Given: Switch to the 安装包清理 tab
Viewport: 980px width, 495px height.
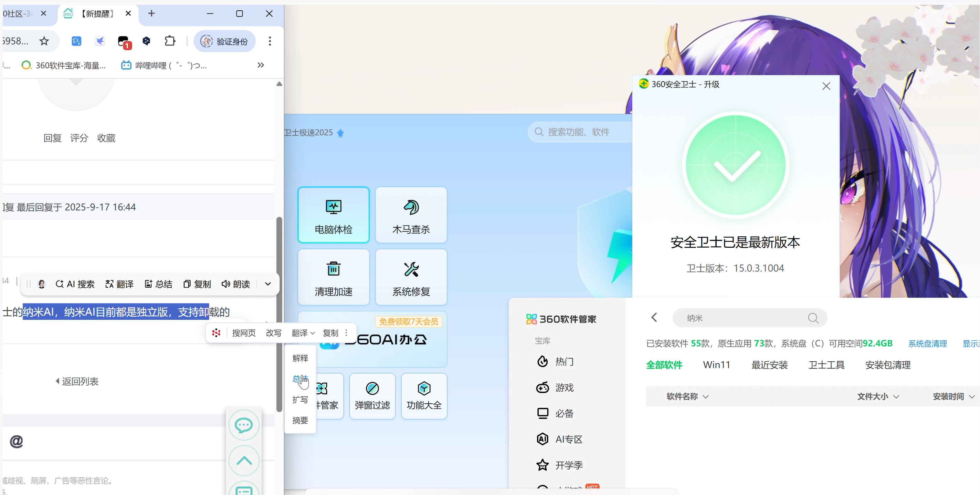Looking at the screenshot, I should tap(887, 365).
